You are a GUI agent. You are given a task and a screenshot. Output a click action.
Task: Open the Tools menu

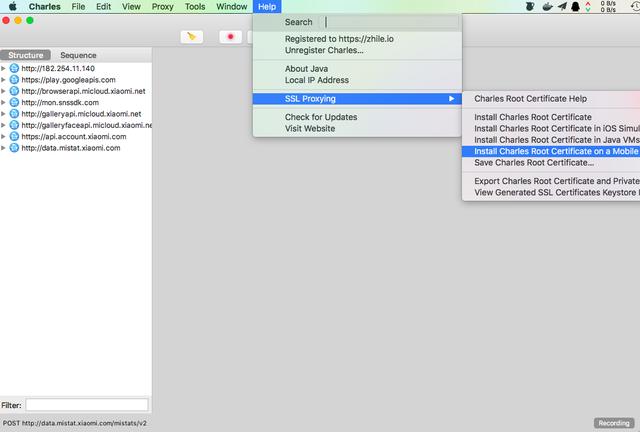click(195, 7)
